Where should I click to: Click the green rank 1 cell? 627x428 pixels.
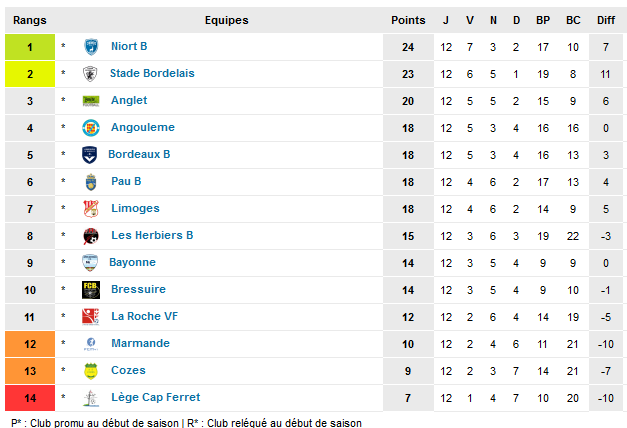[x=30, y=47]
